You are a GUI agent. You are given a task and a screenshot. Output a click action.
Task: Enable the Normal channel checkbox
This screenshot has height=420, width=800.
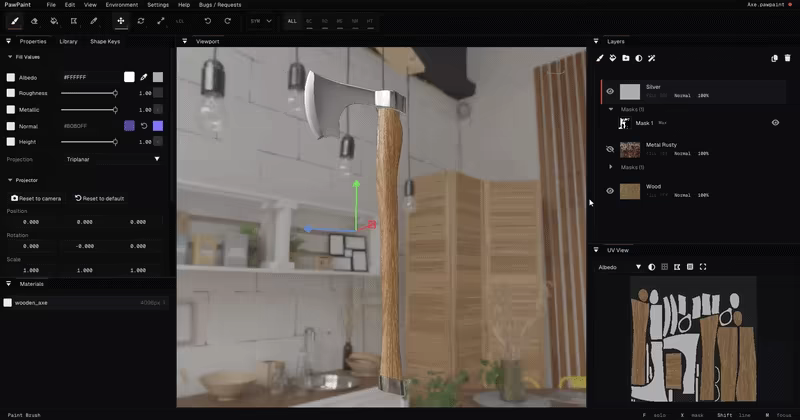tap(11, 126)
